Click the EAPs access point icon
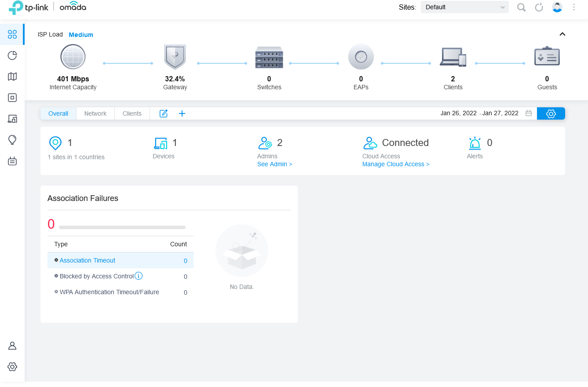588x387 pixels. (361, 57)
